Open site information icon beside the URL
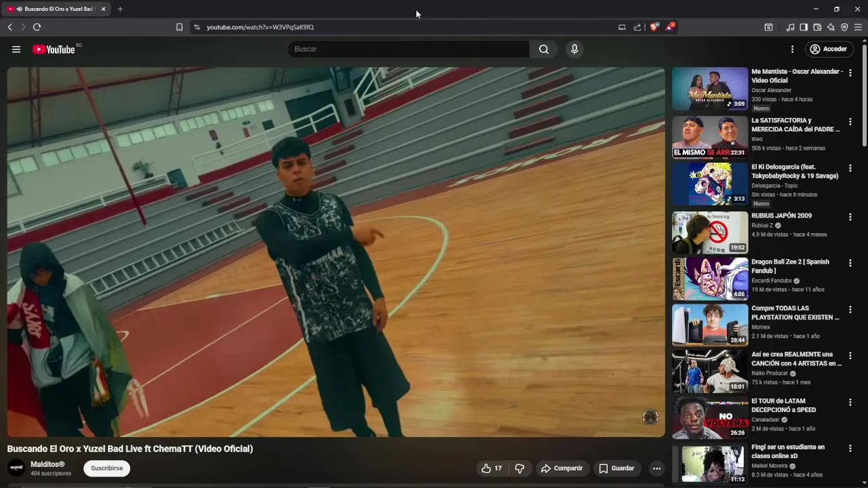Screen dimensions: 868x488 coord(197,27)
